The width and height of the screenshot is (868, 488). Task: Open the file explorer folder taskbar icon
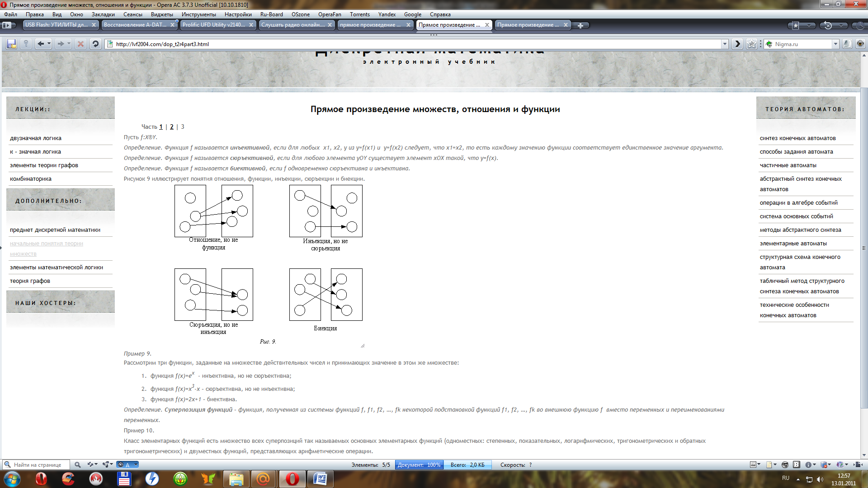(236, 479)
